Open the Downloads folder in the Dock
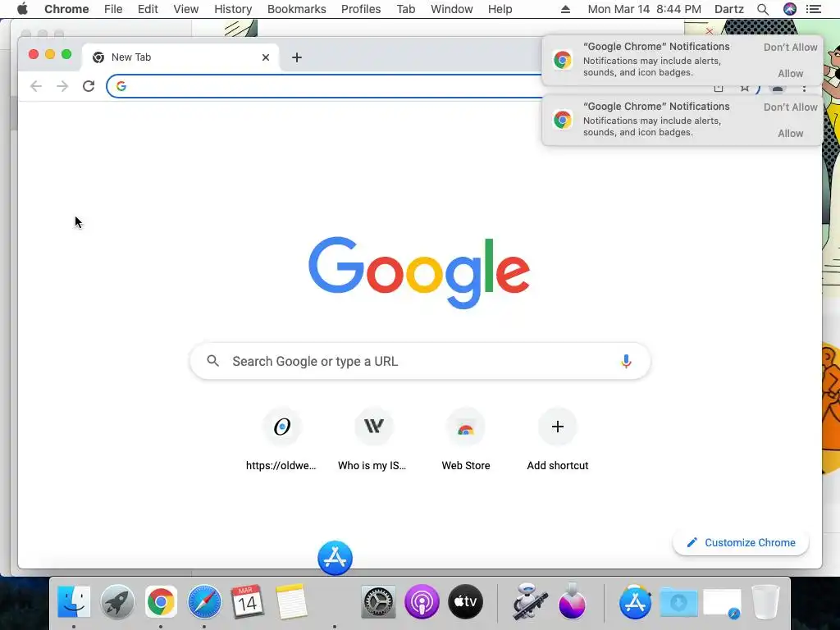Viewport: 840px width, 630px height. click(678, 603)
